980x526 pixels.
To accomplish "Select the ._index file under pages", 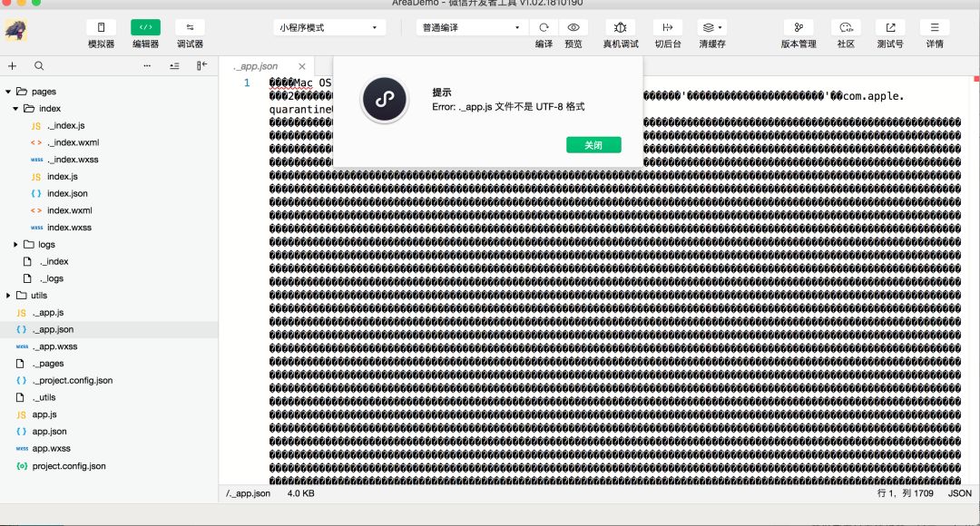I will click(x=54, y=261).
